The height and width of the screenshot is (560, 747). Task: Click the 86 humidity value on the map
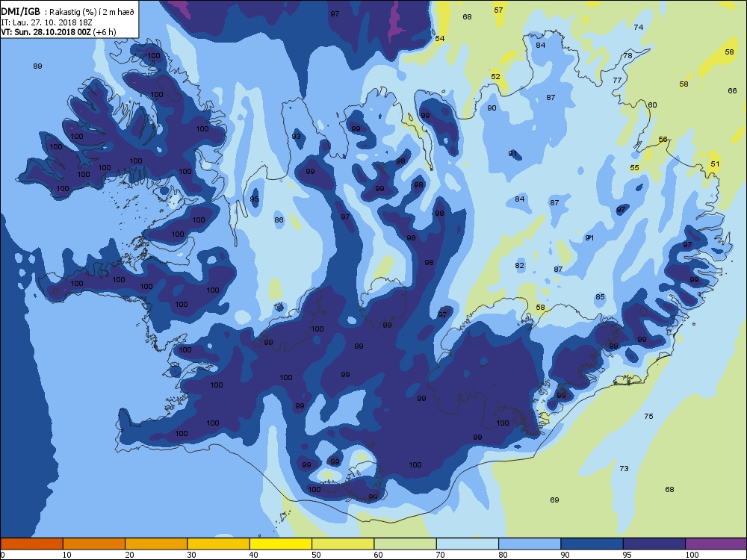(279, 220)
